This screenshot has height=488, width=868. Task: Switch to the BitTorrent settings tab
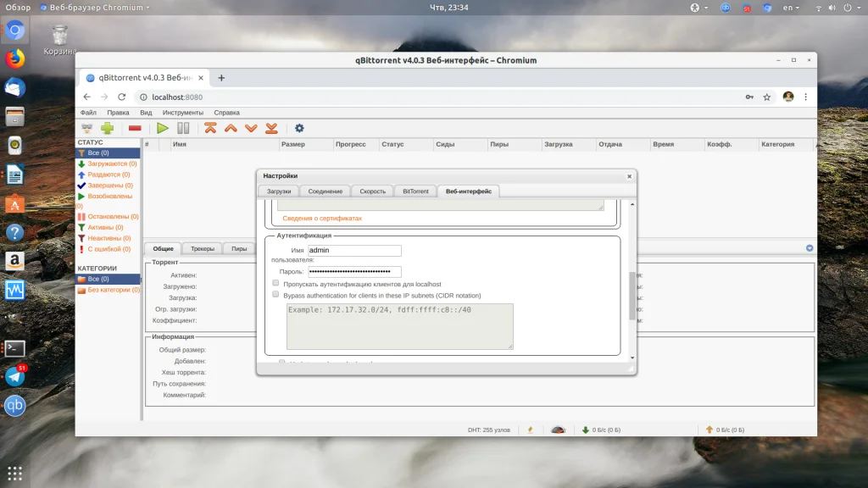415,191
